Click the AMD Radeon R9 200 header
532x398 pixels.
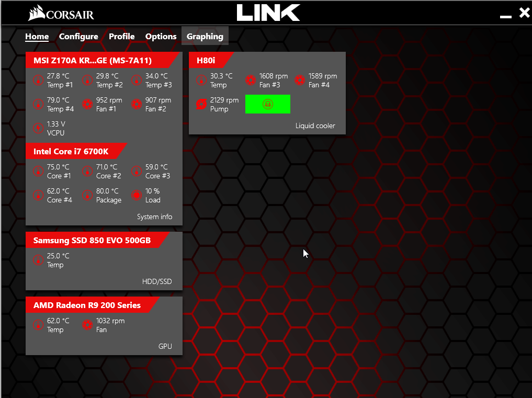92,305
